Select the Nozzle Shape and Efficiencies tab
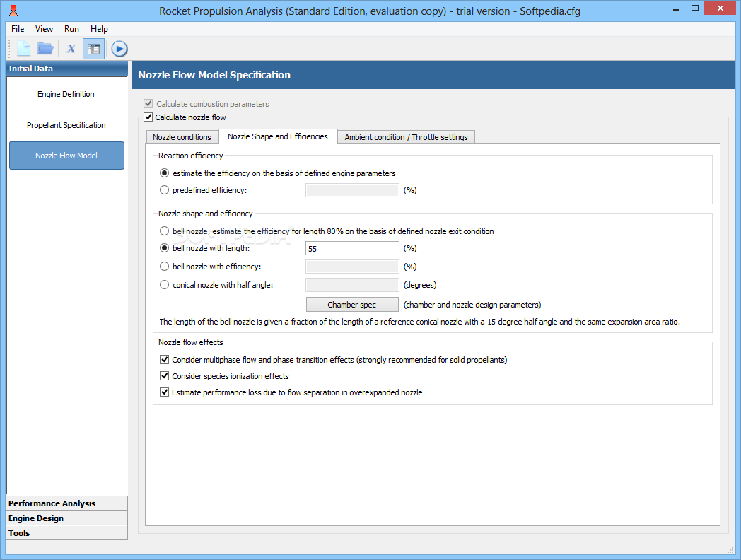Image resolution: width=741 pixels, height=560 pixels. click(x=278, y=136)
